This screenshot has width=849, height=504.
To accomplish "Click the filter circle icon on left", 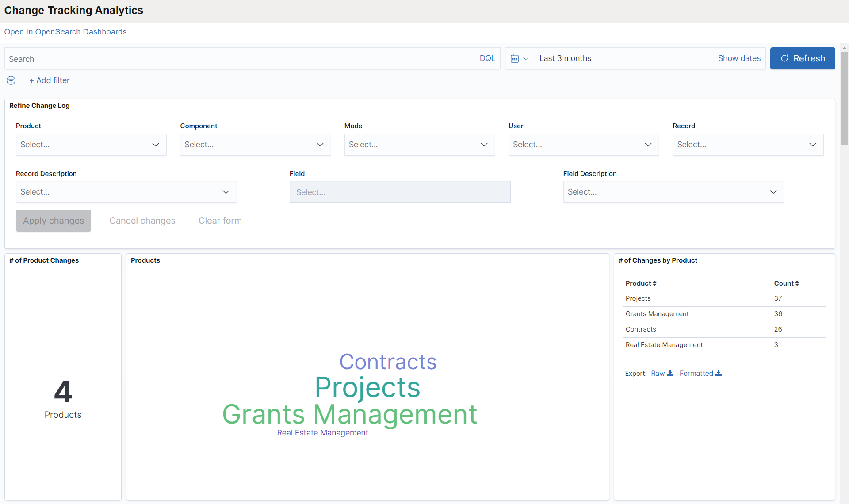I will (10, 80).
